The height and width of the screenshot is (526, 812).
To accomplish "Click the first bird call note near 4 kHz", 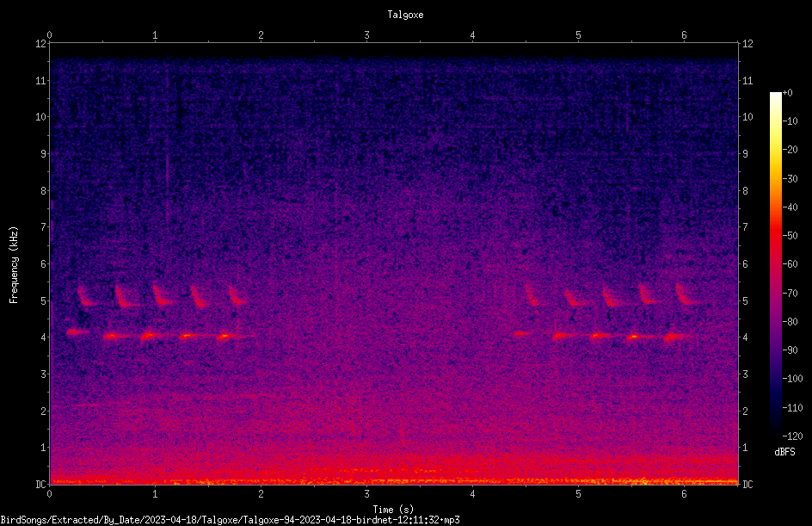I will (77, 332).
